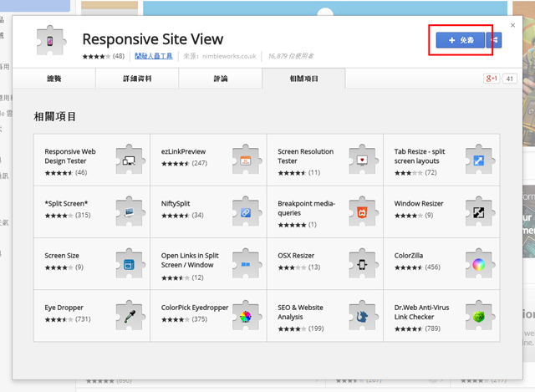Click the Dr.Web rating (789)

(x=417, y=328)
